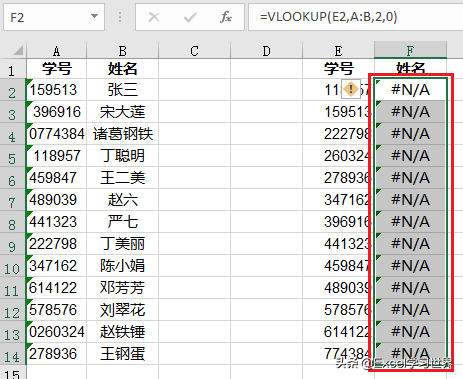Select row 12 header

tap(13, 310)
